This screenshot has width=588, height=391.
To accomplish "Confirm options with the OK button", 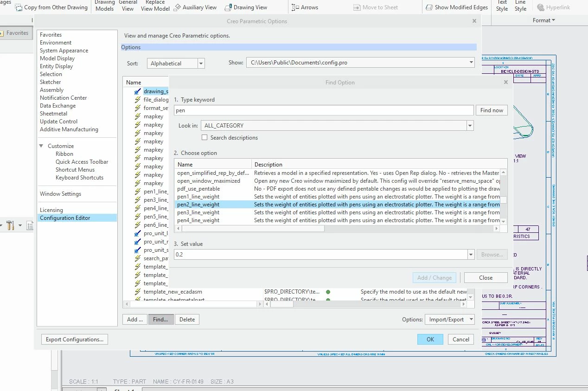I will point(430,340).
